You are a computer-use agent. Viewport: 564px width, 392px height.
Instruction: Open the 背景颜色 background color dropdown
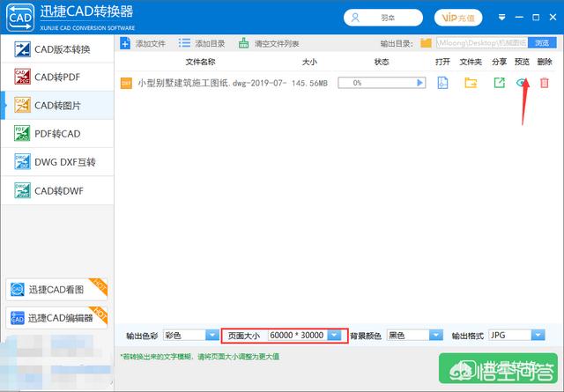point(435,336)
